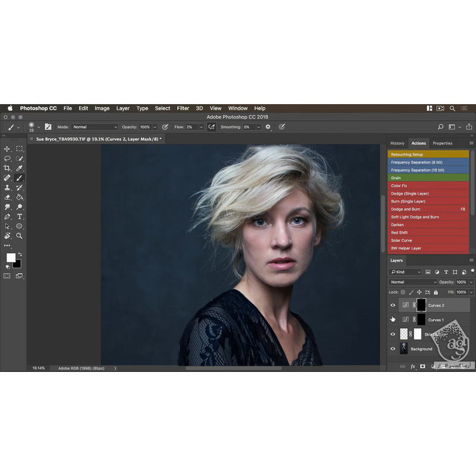Switch to the History tab
Image resolution: width=476 pixels, height=476 pixels.
point(397,143)
